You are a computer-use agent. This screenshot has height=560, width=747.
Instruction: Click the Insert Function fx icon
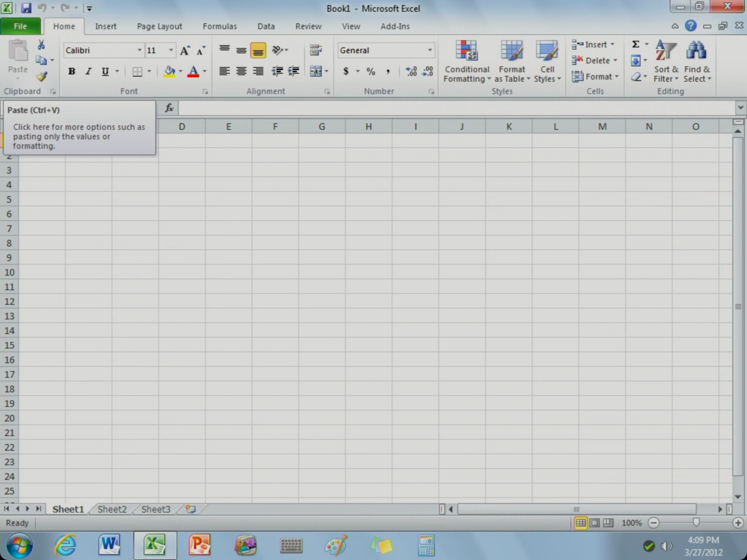pyautogui.click(x=169, y=108)
